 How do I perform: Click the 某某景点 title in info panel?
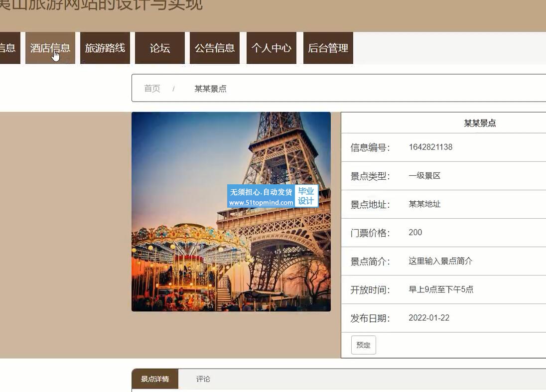coord(480,123)
